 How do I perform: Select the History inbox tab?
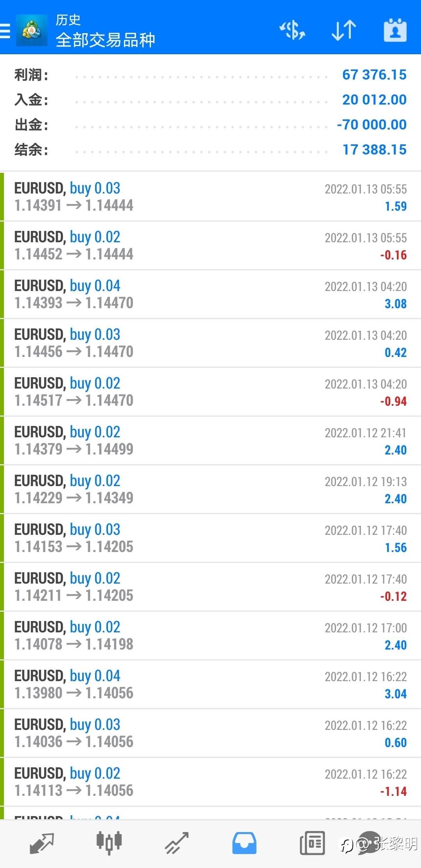pyautogui.click(x=244, y=843)
